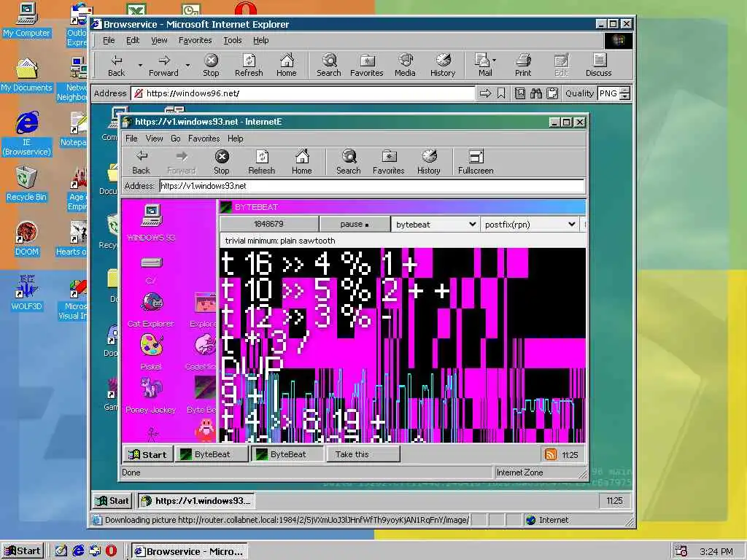Click Back in inner InternetE window

point(141,163)
